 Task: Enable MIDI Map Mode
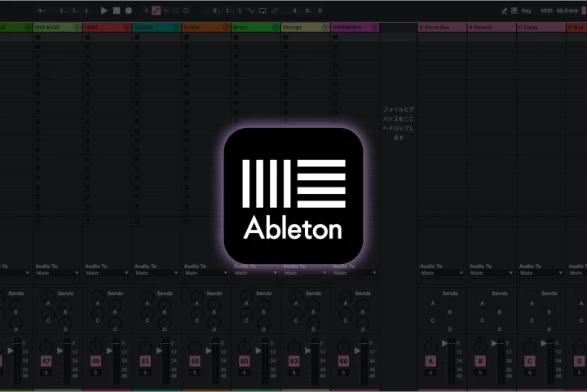(x=546, y=11)
